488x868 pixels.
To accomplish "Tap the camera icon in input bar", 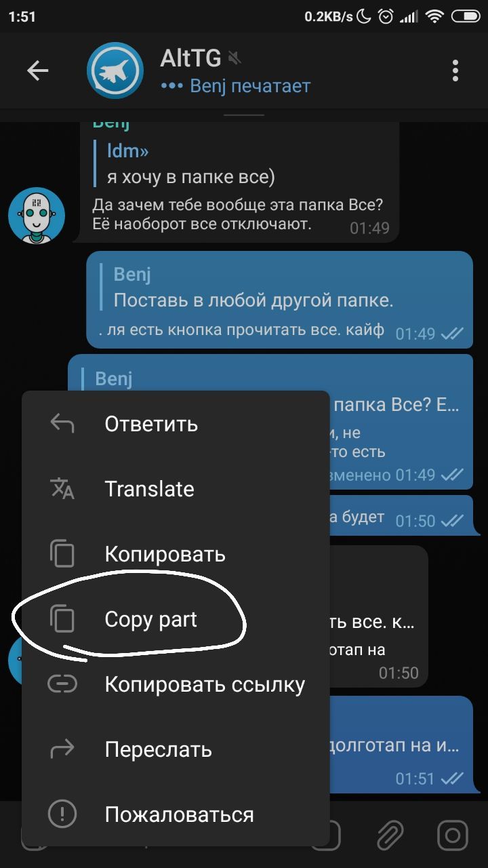I will 453,835.
